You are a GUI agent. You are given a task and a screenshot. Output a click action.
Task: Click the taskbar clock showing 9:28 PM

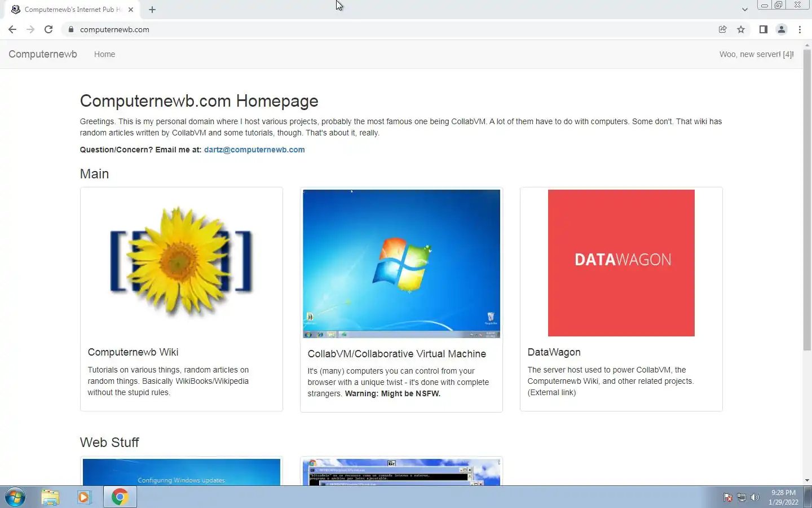pyautogui.click(x=783, y=497)
